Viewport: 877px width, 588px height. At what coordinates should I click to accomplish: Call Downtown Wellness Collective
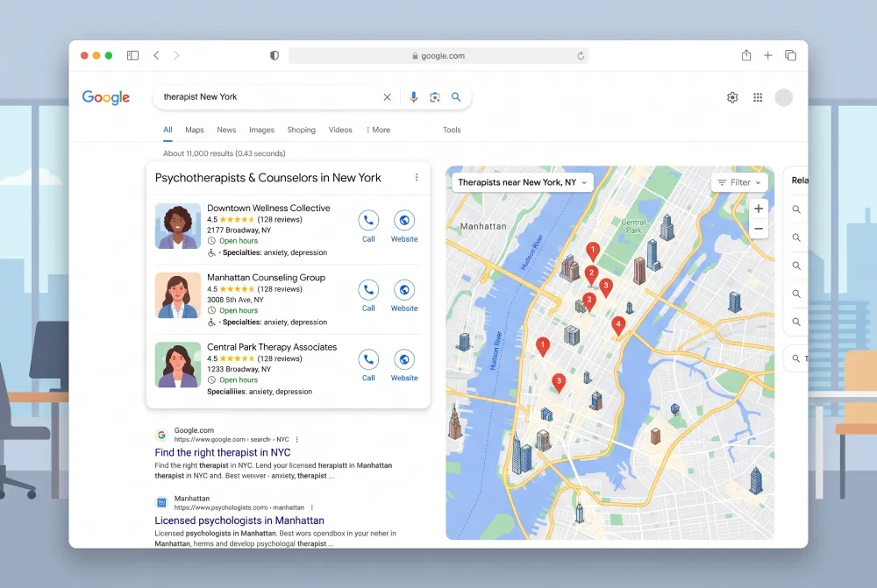tap(368, 226)
